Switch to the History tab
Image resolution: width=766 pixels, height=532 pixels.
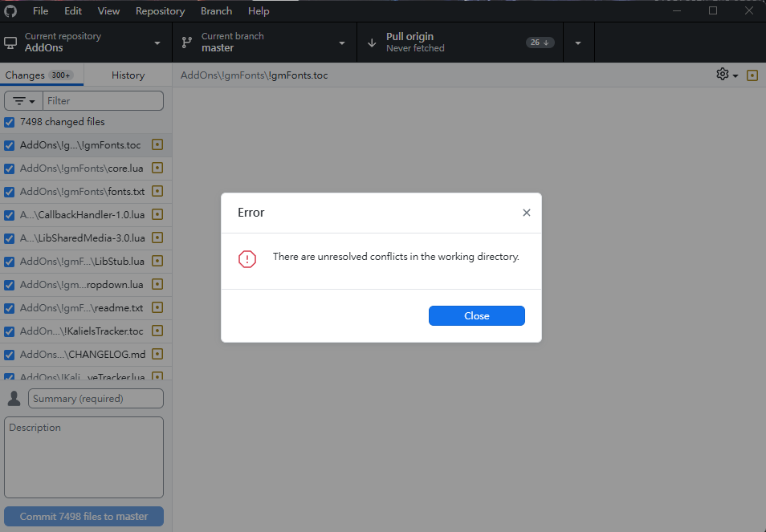pyautogui.click(x=128, y=75)
